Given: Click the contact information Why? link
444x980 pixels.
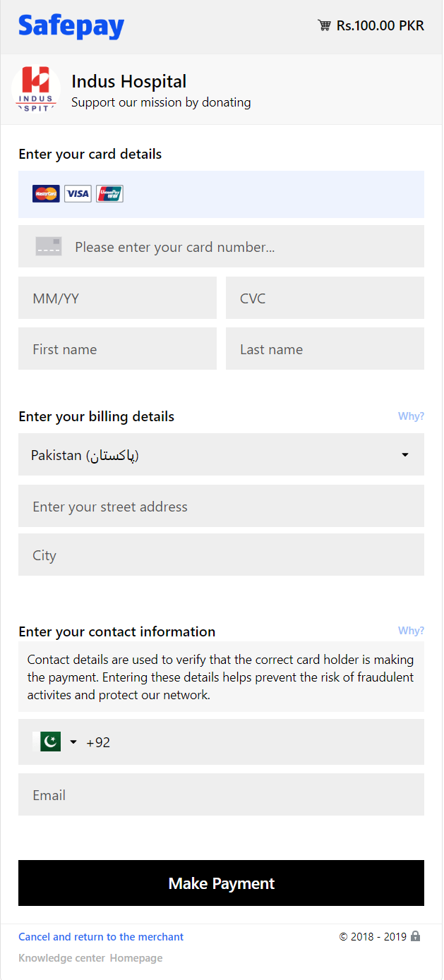Looking at the screenshot, I should point(411,631).
